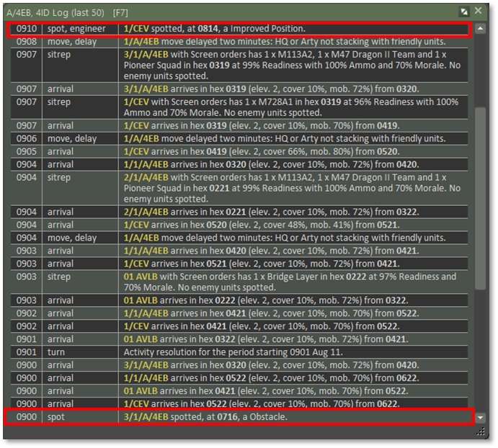Viewport: 498px width, 448px height.
Task: Click the scrollbar down arrow
Action: coord(480,417)
